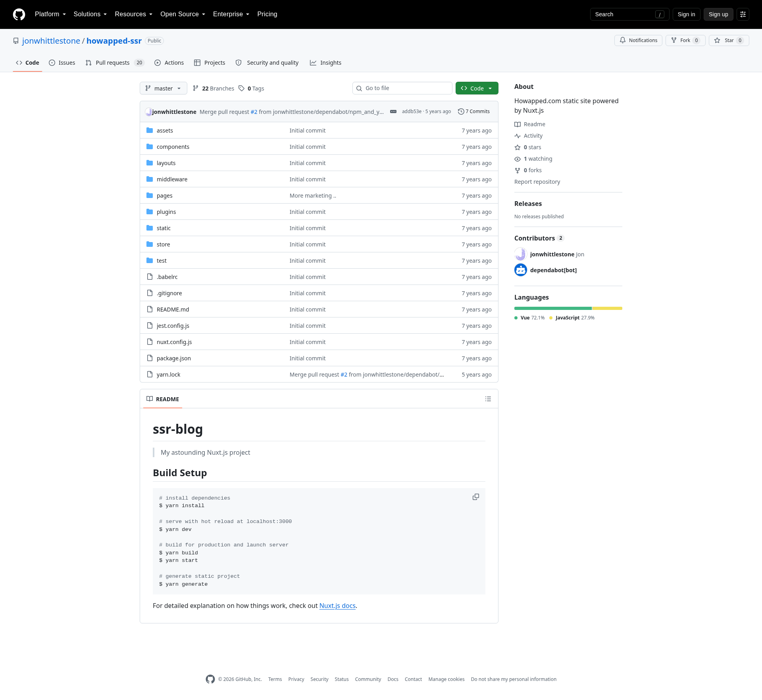The image size is (762, 700).
Task: Open the Terms footer link
Action: 275,679
